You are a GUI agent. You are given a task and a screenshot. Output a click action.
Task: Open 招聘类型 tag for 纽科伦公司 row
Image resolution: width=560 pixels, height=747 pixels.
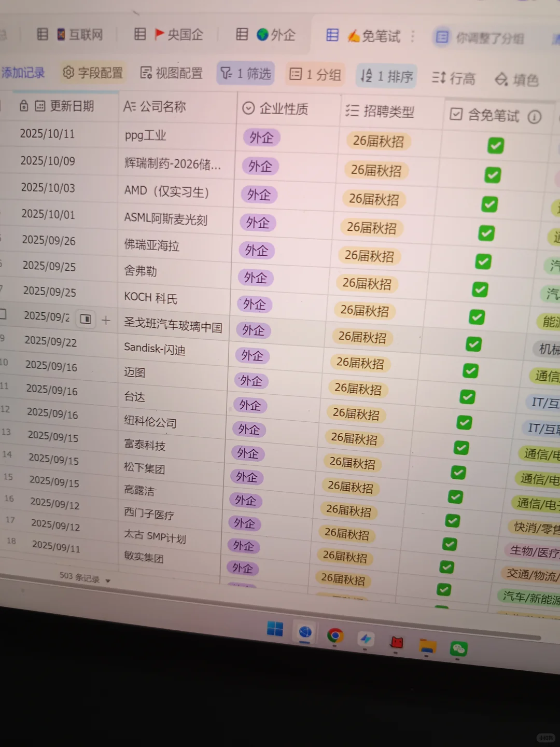coord(356,413)
